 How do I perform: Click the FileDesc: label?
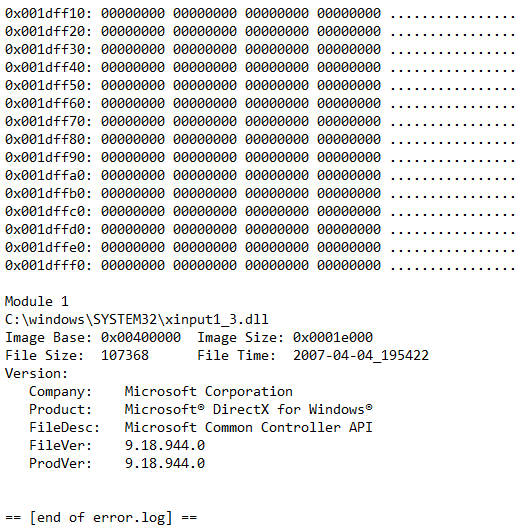click(x=64, y=427)
